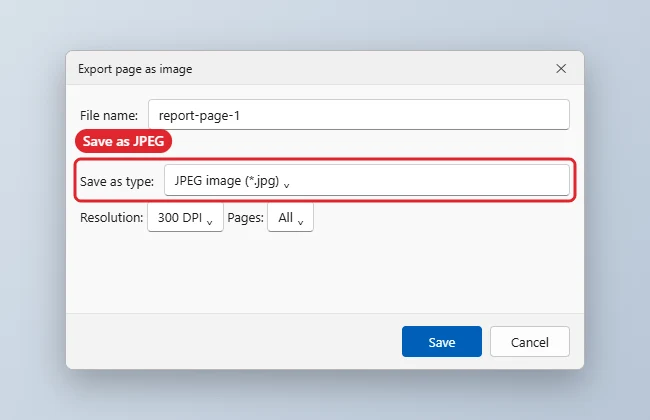
Task: Click the "Pages:" label
Action: 245,218
